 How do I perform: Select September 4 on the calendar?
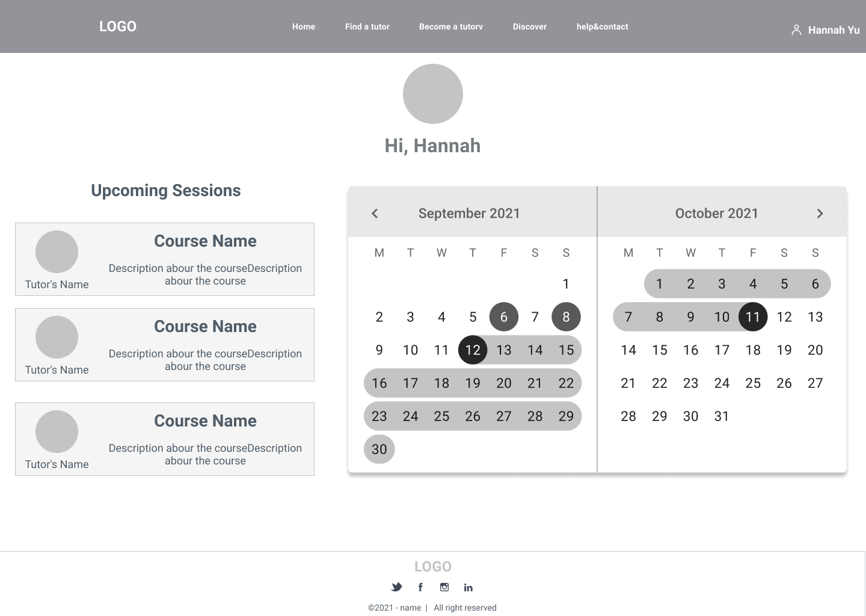(441, 317)
